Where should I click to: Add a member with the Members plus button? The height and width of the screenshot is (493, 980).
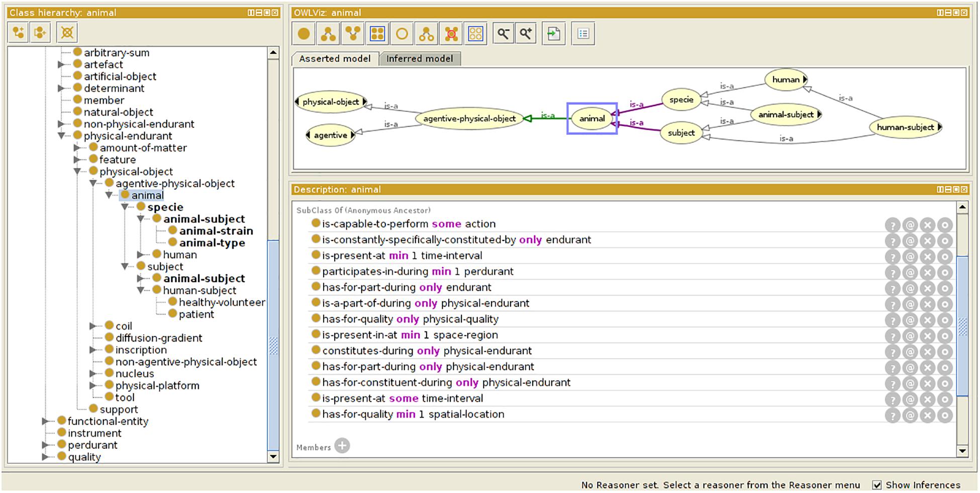point(342,446)
